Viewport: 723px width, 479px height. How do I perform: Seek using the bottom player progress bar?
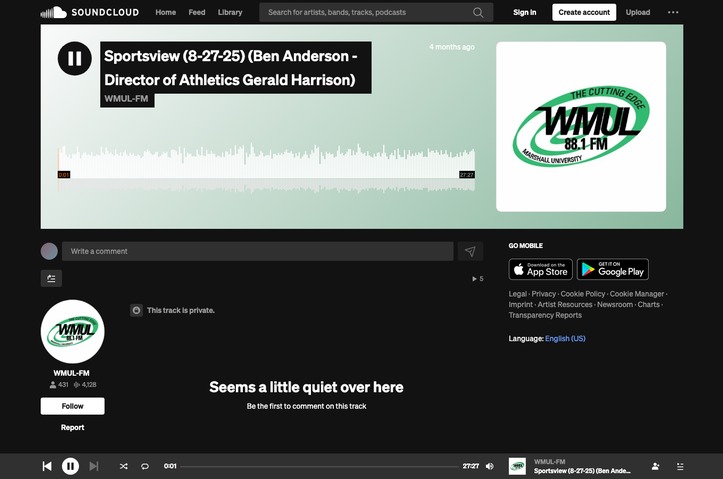coord(320,466)
